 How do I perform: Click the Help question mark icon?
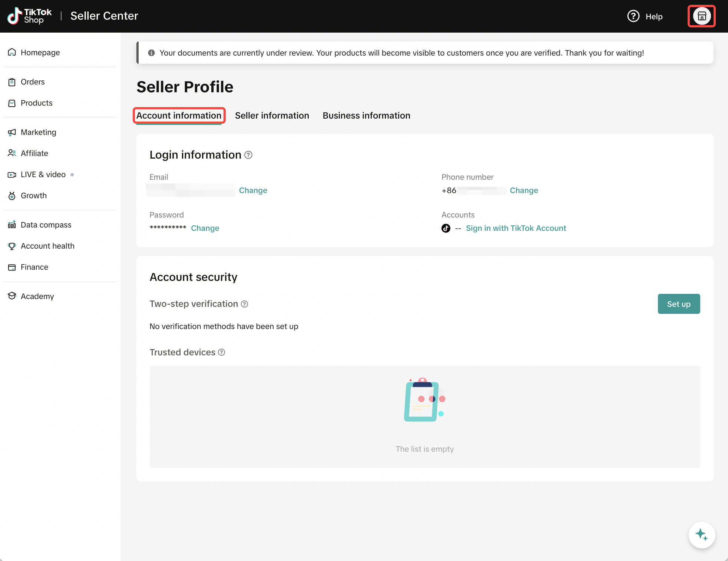pos(633,16)
